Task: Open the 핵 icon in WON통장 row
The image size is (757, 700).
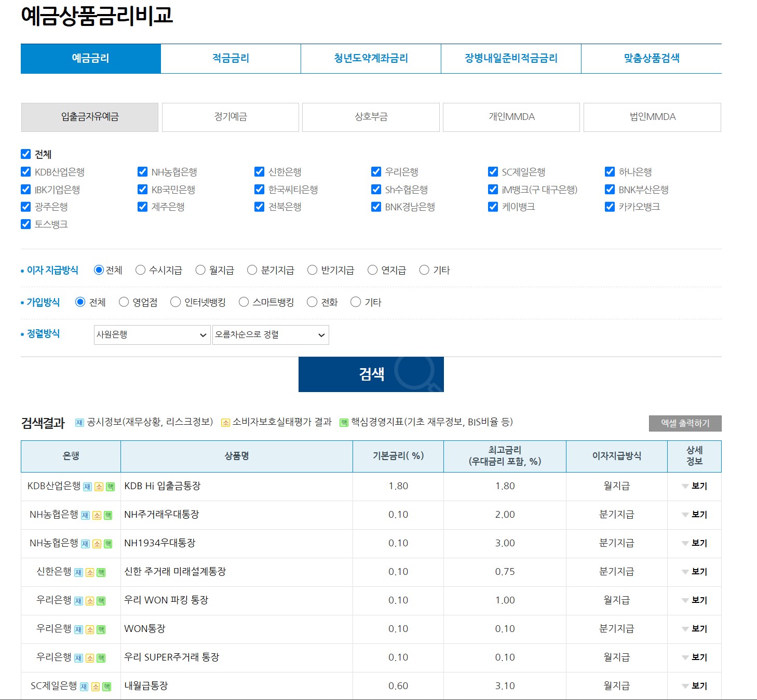Action: (101, 630)
